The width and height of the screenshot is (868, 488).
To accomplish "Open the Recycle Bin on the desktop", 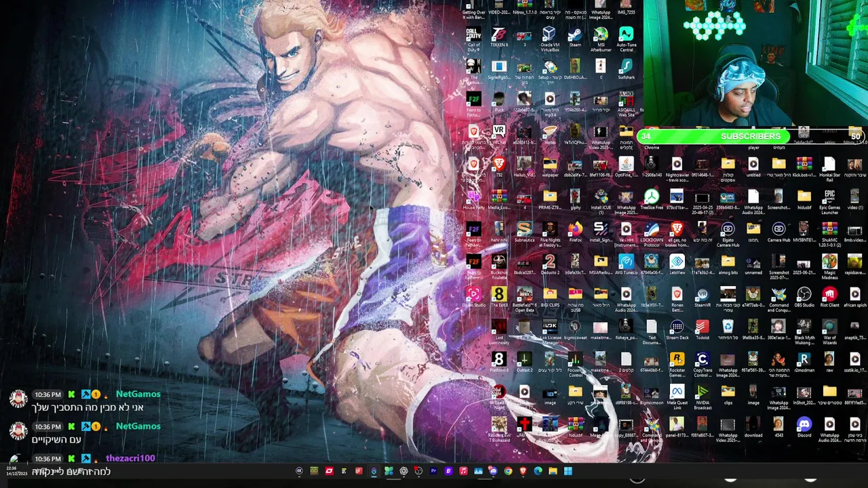I will [728, 329].
